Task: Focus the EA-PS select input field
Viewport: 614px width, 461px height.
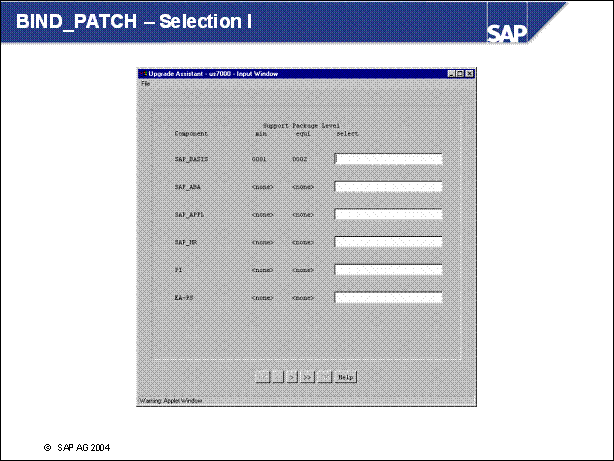Action: pos(388,297)
